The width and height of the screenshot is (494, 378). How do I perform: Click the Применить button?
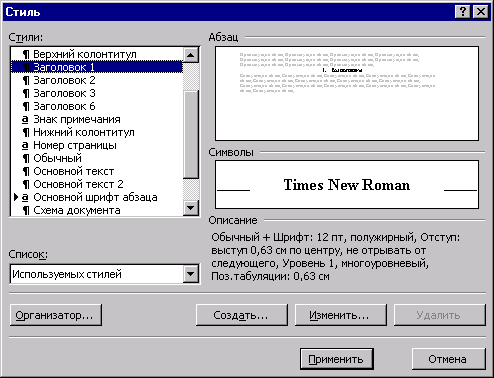pyautogui.click(x=336, y=359)
